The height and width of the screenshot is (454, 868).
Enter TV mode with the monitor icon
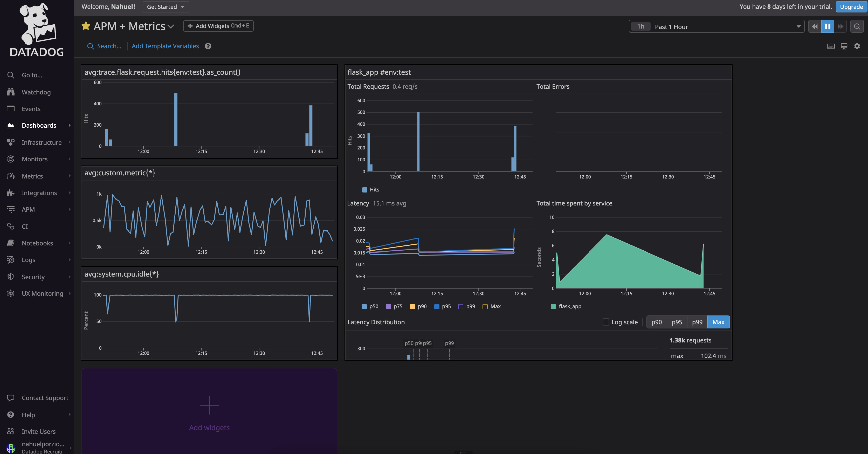[844, 46]
